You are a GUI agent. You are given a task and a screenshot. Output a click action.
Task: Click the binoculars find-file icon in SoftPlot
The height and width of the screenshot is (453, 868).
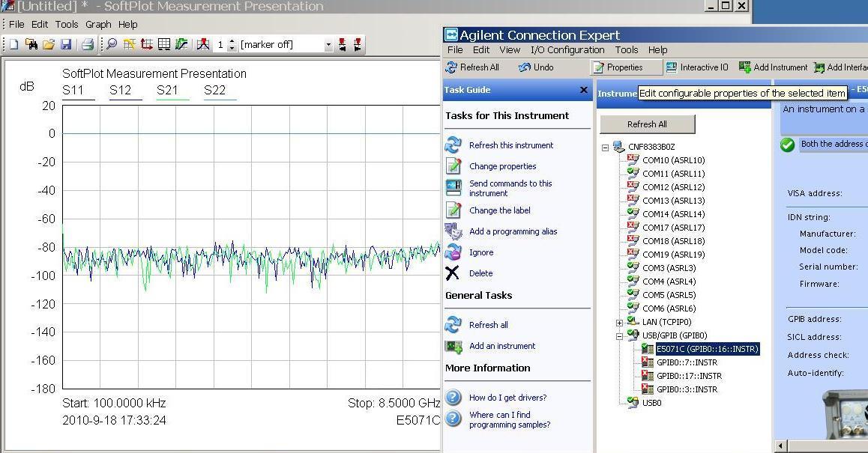[31, 45]
